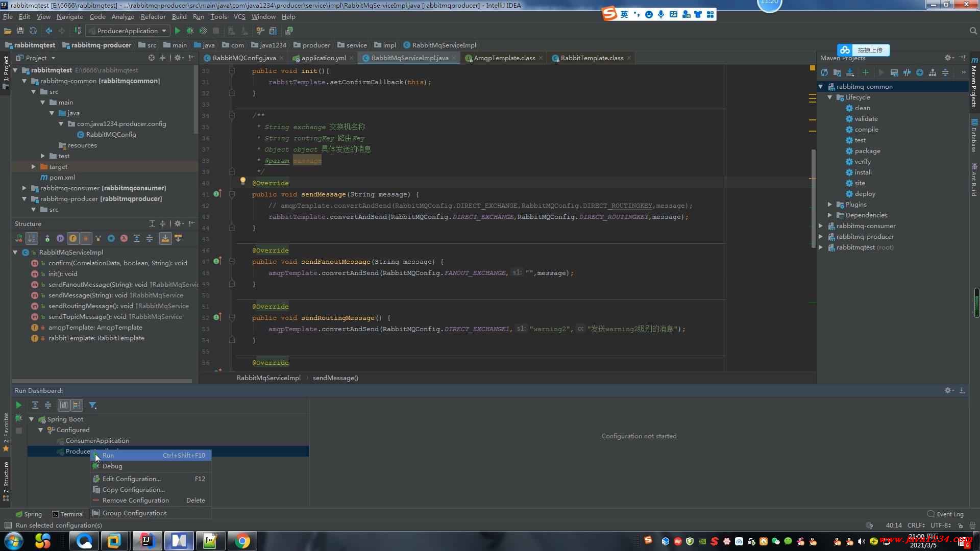
Task: Open the Event Log
Action: 945,514
